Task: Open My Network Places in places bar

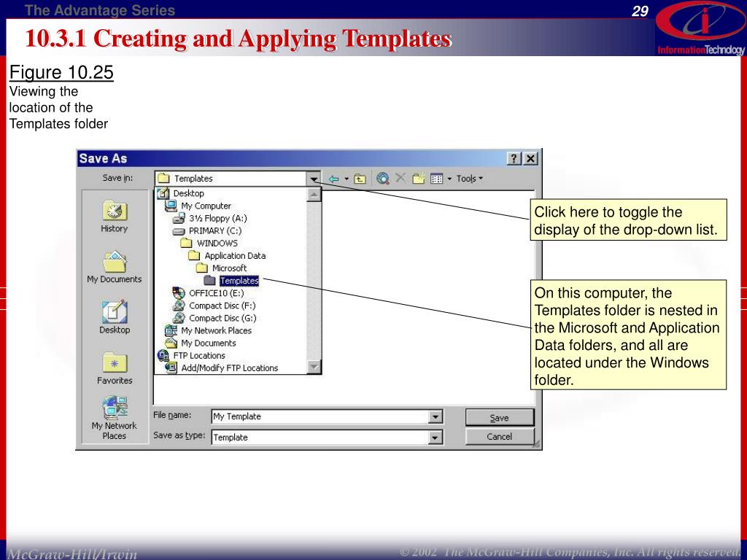Action: click(x=115, y=418)
